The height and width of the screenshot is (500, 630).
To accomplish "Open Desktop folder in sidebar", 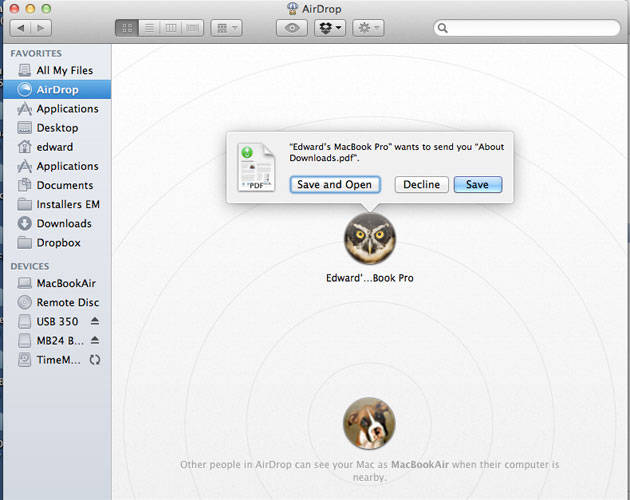I will click(57, 128).
